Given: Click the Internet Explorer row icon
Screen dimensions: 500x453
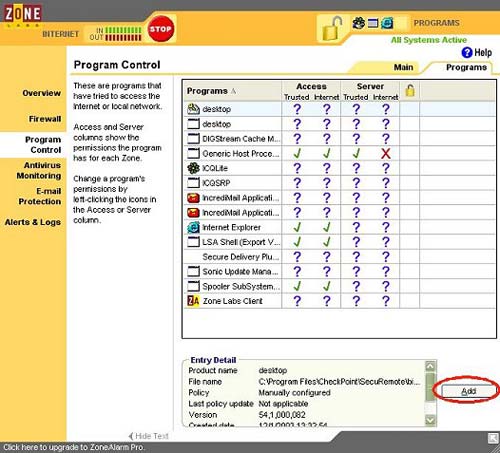Looking at the screenshot, I should click(x=193, y=227).
